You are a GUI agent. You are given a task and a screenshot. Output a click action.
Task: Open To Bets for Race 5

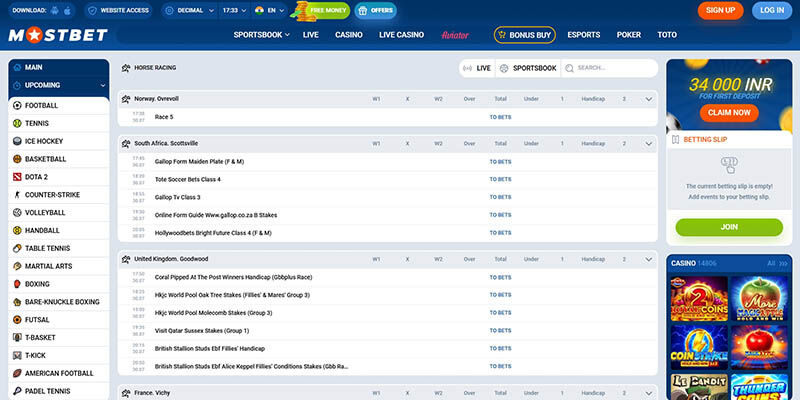[x=500, y=117]
